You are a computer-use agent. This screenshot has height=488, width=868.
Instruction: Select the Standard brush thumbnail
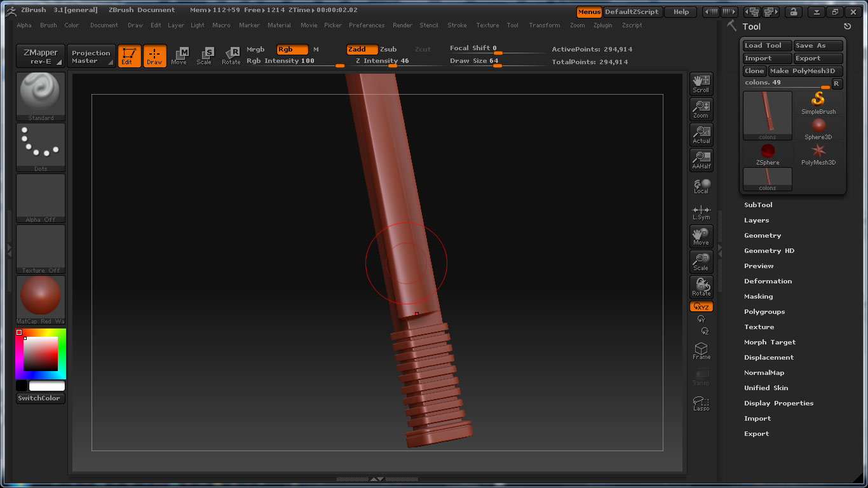click(41, 97)
